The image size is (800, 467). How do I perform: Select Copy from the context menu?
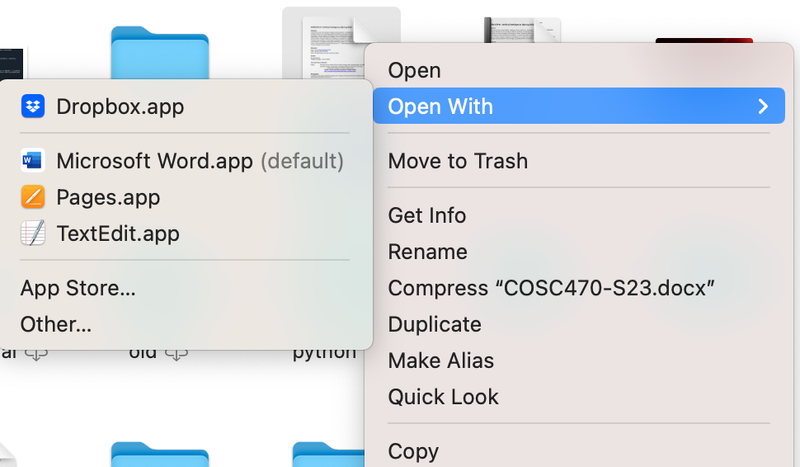413,451
